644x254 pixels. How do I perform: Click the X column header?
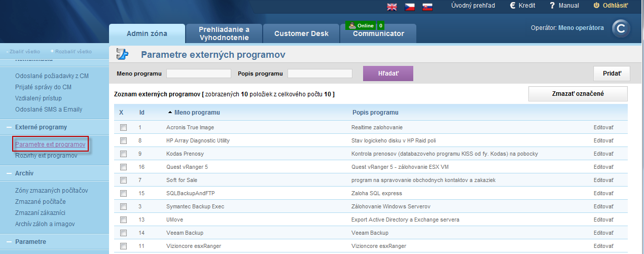[121, 112]
